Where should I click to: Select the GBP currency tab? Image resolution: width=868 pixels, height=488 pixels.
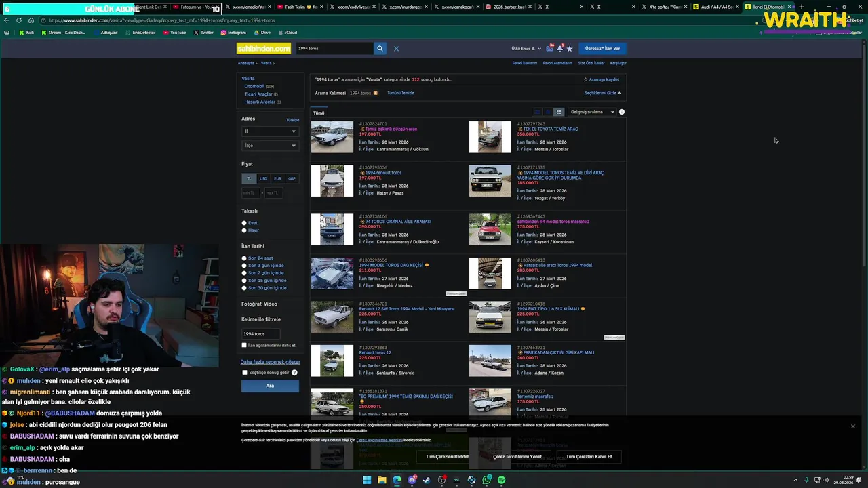[x=292, y=179]
